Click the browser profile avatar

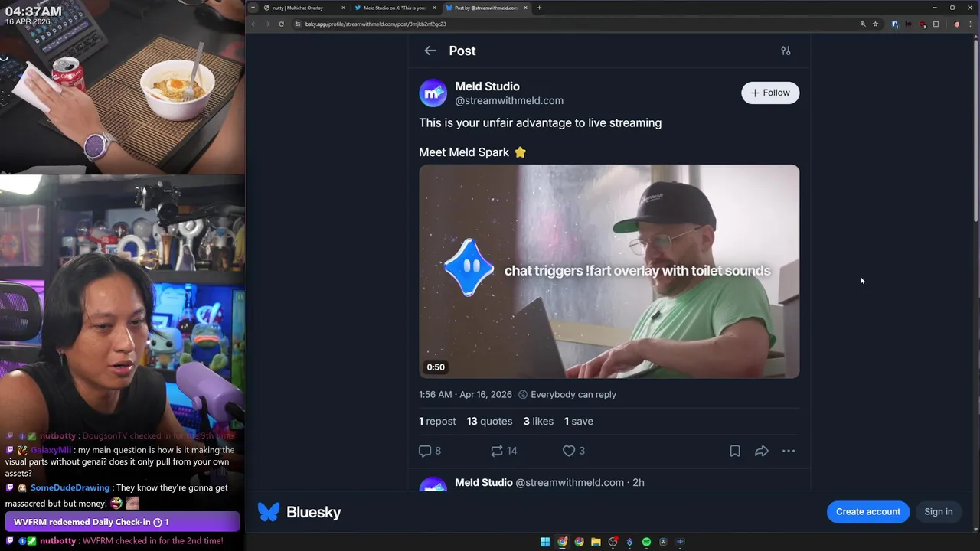956,24
